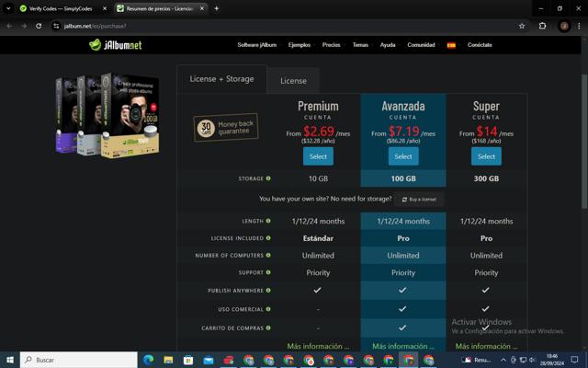Click the Premium $2.69 price

point(319,131)
